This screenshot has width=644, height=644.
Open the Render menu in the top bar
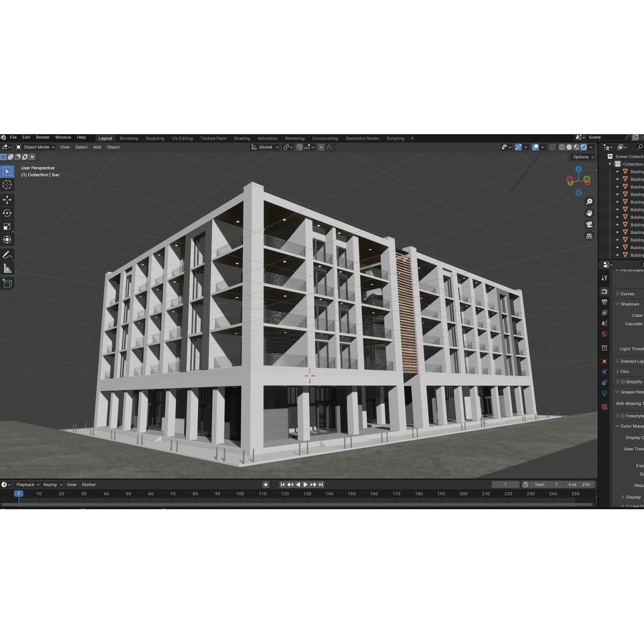click(x=42, y=137)
